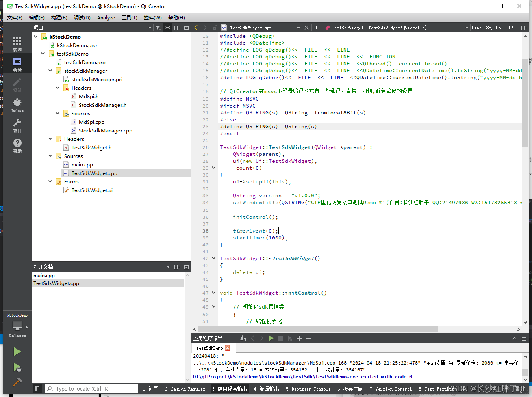Select main.cpp in Open Documents list
This screenshot has height=397, width=532.
(x=44, y=275)
